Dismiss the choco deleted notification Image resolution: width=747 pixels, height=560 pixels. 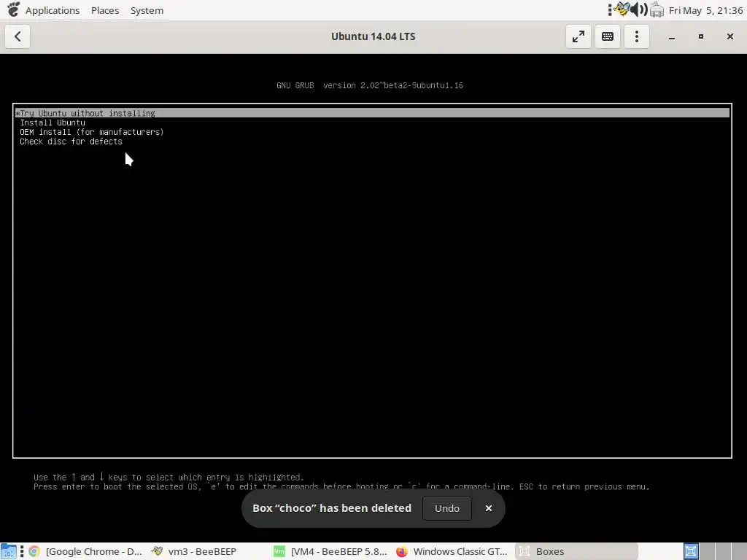click(x=488, y=508)
